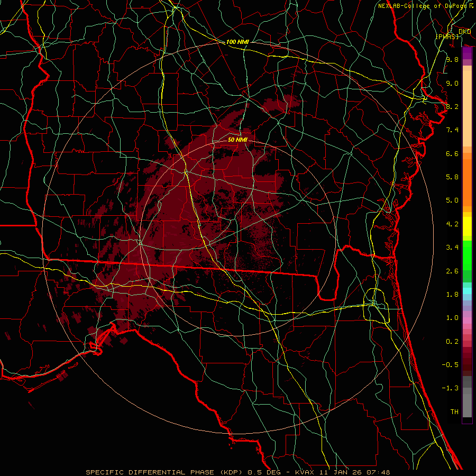Click the -1.3 value on the scale
This screenshot has height=476, width=476.
[x=450, y=388]
